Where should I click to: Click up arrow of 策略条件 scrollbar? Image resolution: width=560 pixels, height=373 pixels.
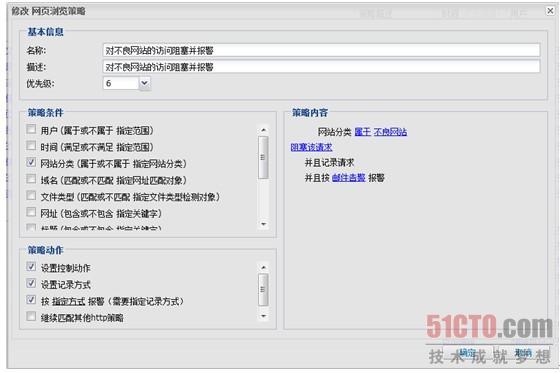264,130
